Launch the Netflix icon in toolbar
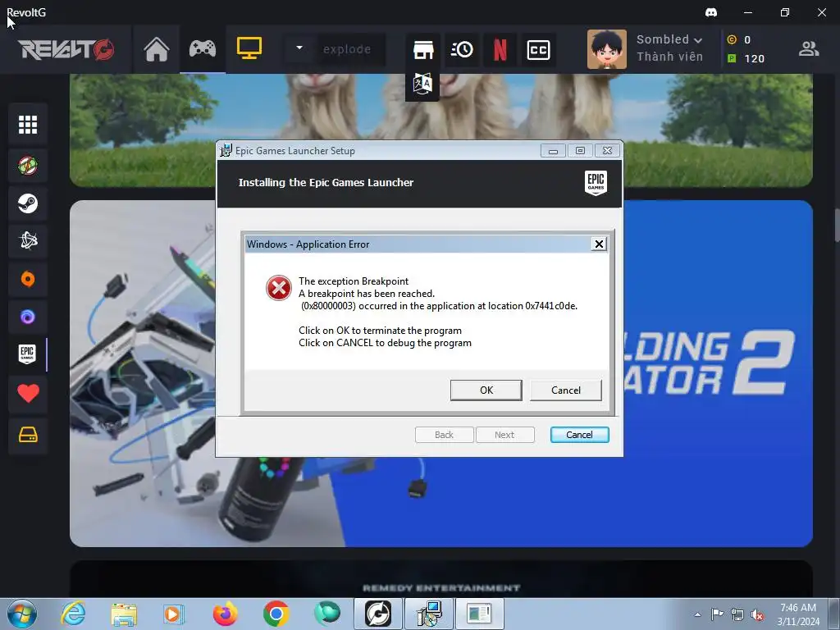840x630 pixels. click(500, 50)
